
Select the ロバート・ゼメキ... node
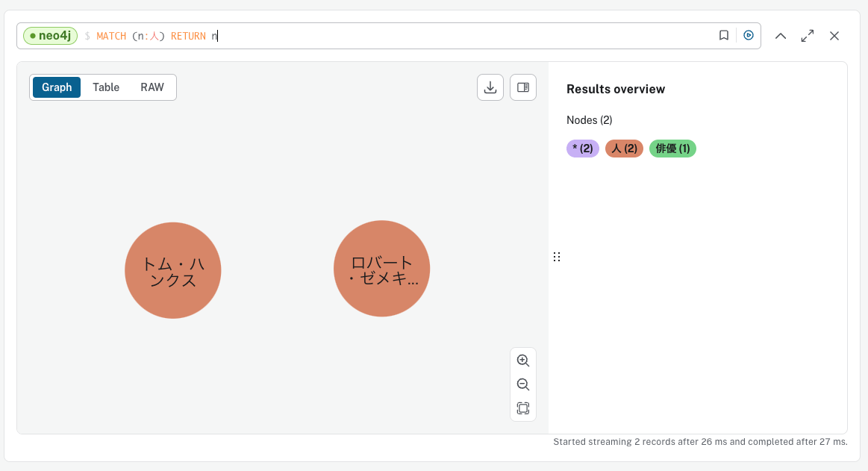(382, 269)
